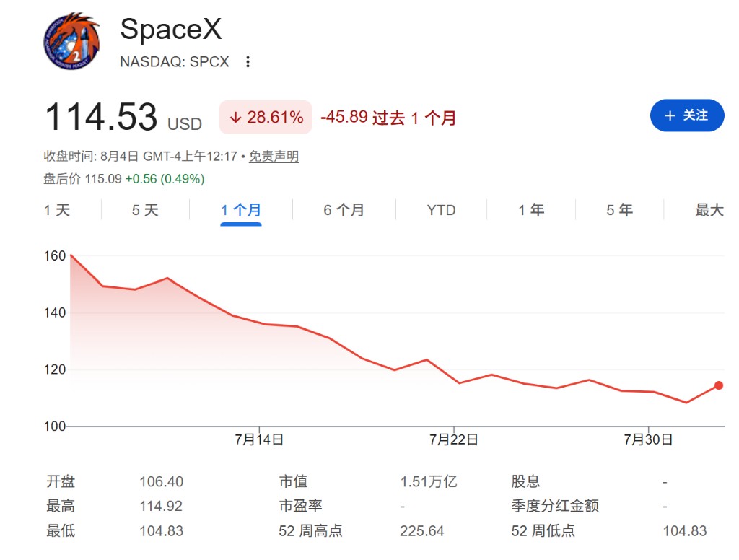Screen dimensions: 739x560
Task: Switch to the 1 天 range tab
Action: coord(57,210)
